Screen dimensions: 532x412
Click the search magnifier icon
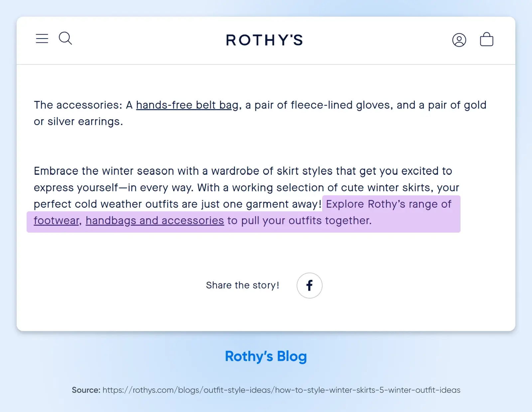tap(65, 38)
